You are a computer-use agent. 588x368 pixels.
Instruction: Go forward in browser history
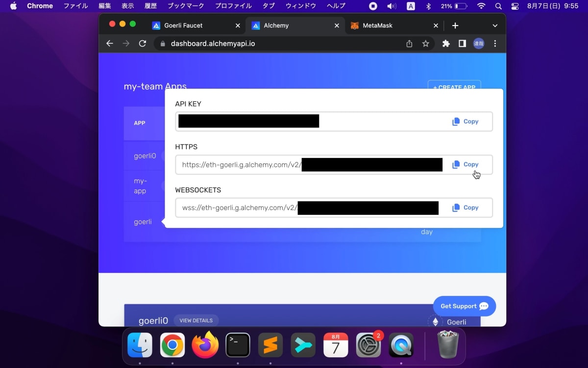coord(126,44)
